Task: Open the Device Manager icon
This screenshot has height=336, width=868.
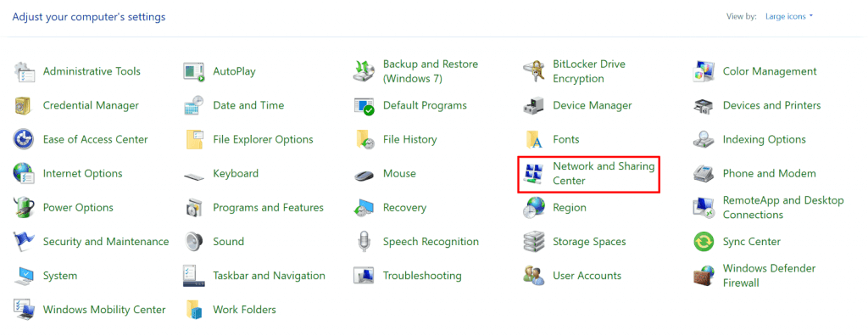Action: tap(534, 105)
